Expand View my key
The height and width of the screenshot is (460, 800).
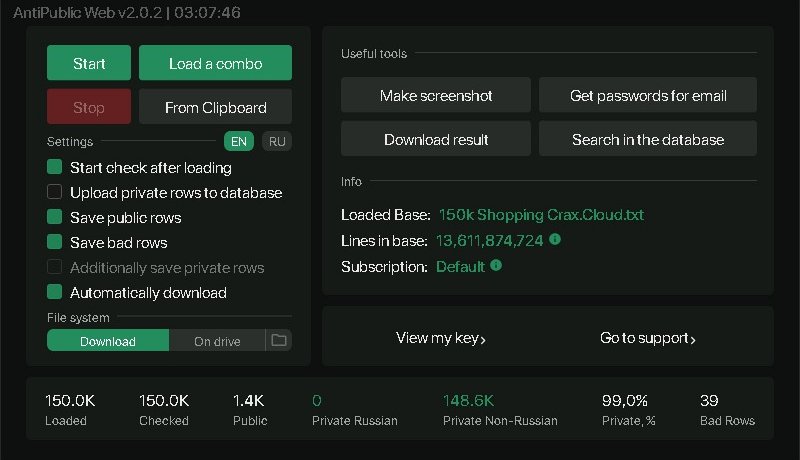(441, 338)
